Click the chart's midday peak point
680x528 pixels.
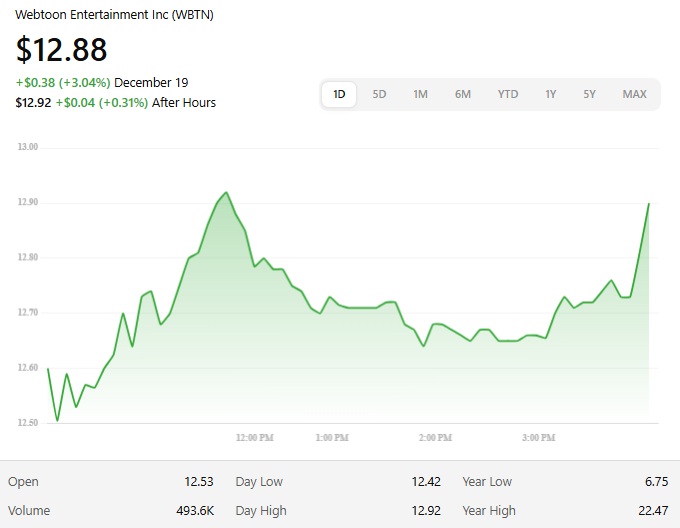click(226, 192)
